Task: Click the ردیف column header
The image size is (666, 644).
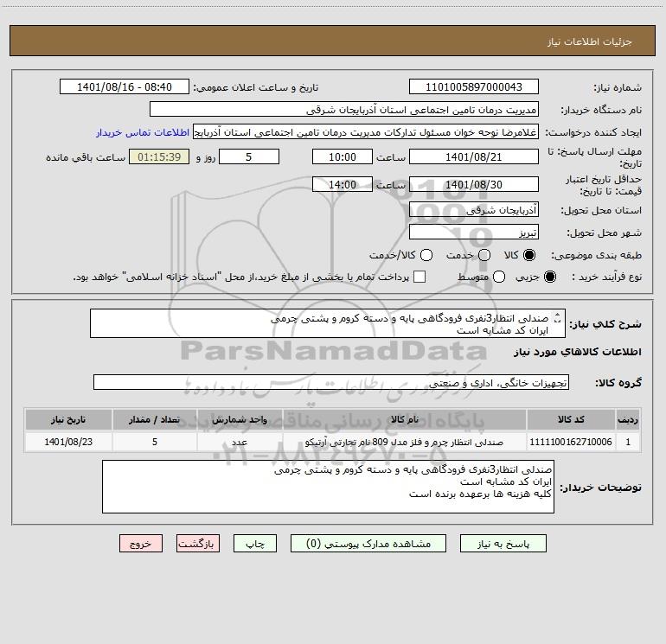Action: tap(628, 420)
